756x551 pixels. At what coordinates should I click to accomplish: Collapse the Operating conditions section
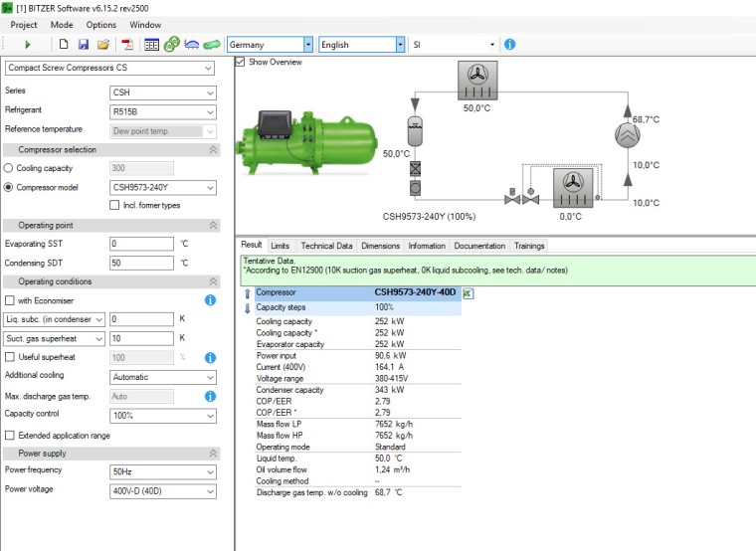212,281
